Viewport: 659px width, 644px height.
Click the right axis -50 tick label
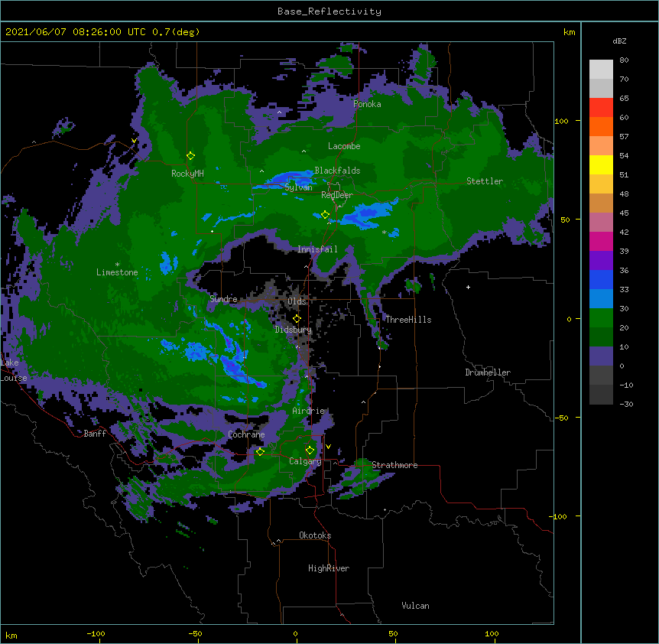click(x=561, y=418)
